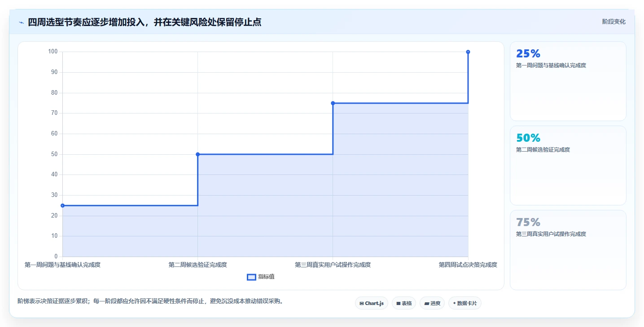Click the 阶段变化 label in header
This screenshot has width=644, height=327.
pyautogui.click(x=613, y=22)
